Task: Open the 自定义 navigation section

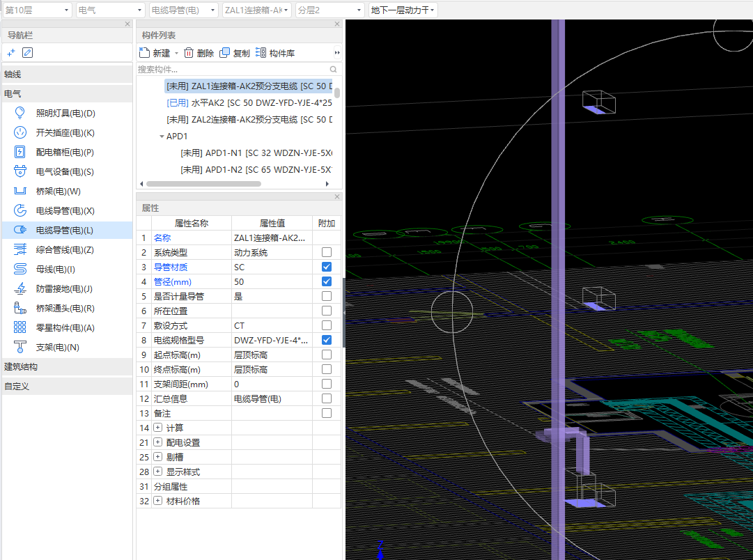Action: click(x=68, y=386)
